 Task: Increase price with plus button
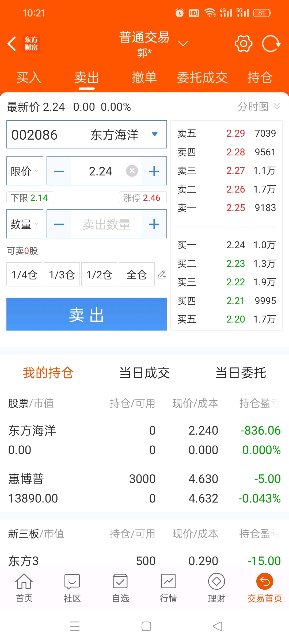154,171
